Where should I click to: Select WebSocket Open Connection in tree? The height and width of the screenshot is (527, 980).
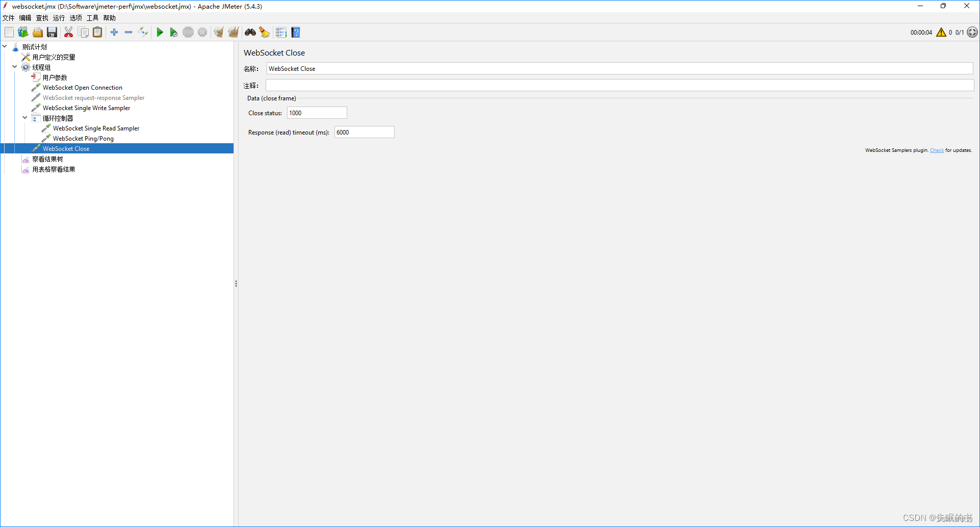[x=82, y=88]
